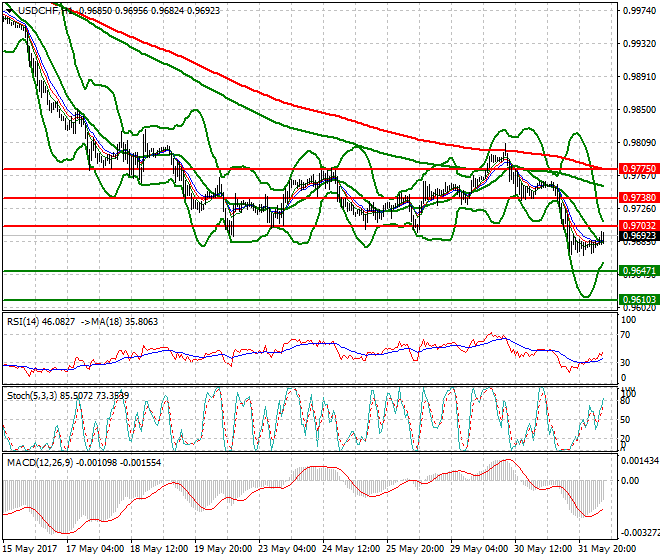Select the 0.96471 green support level label
660x560 pixels.
point(635,271)
